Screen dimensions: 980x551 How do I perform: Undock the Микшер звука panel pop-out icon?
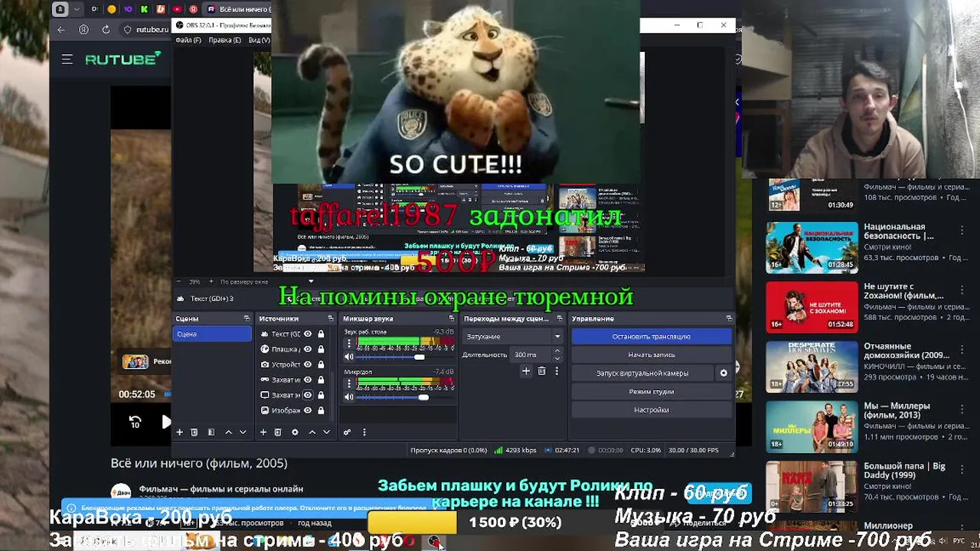pos(452,318)
